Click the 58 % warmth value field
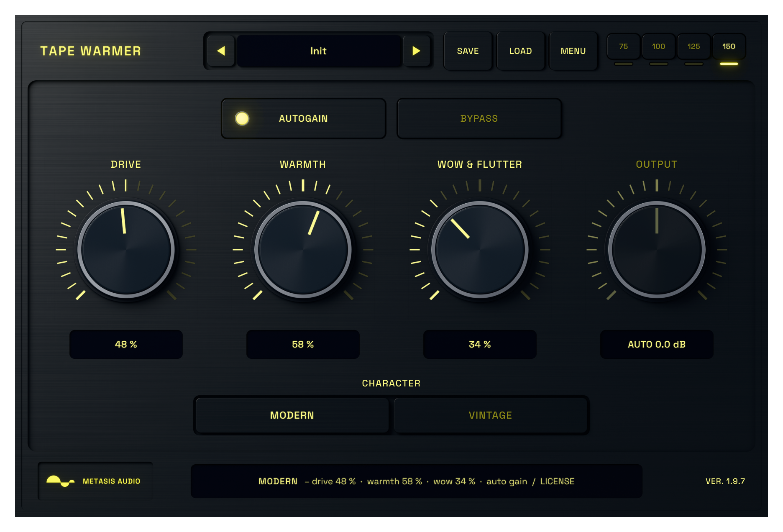Image resolution: width=783 pixels, height=532 pixels. pyautogui.click(x=303, y=344)
